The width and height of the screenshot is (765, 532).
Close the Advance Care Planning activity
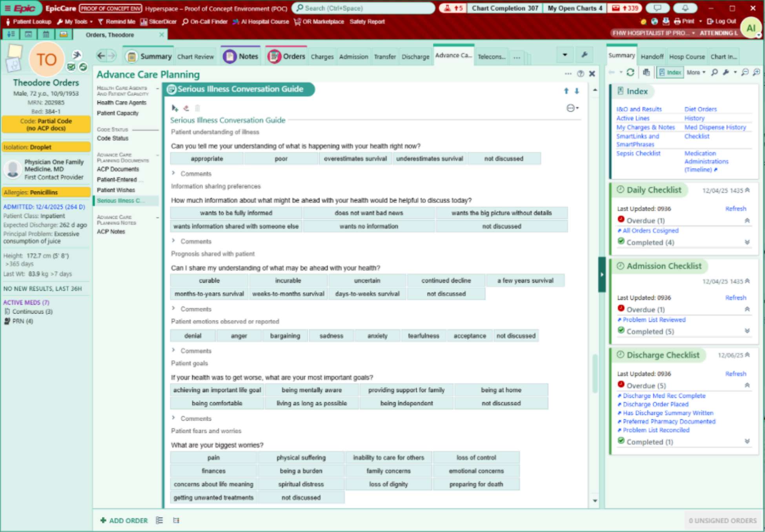tap(592, 73)
